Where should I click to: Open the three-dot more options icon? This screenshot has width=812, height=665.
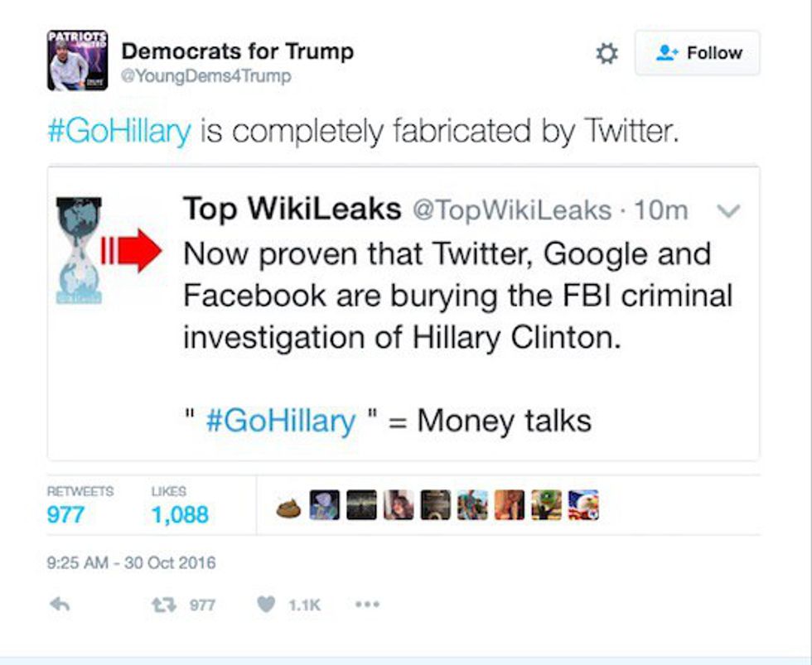[x=366, y=605]
